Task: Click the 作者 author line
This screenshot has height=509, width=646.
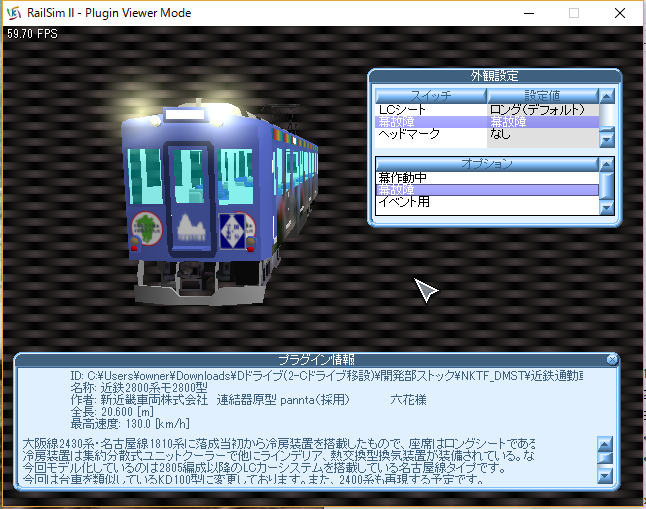Action: coord(248,400)
